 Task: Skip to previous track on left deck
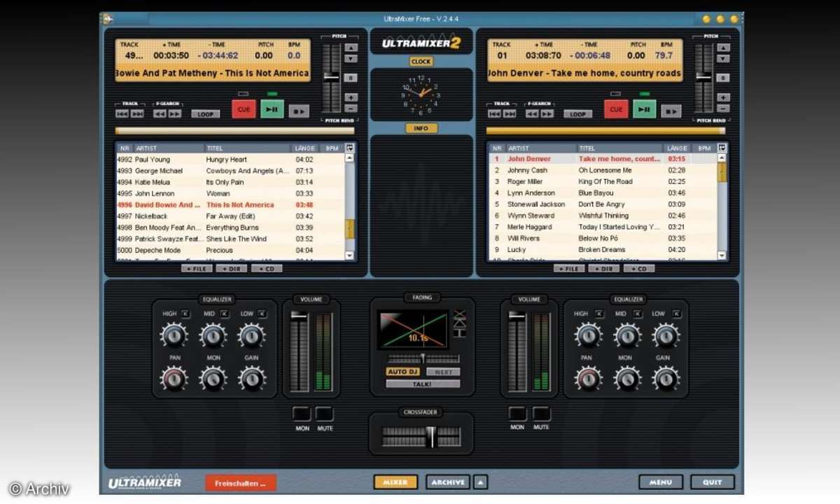point(122,113)
